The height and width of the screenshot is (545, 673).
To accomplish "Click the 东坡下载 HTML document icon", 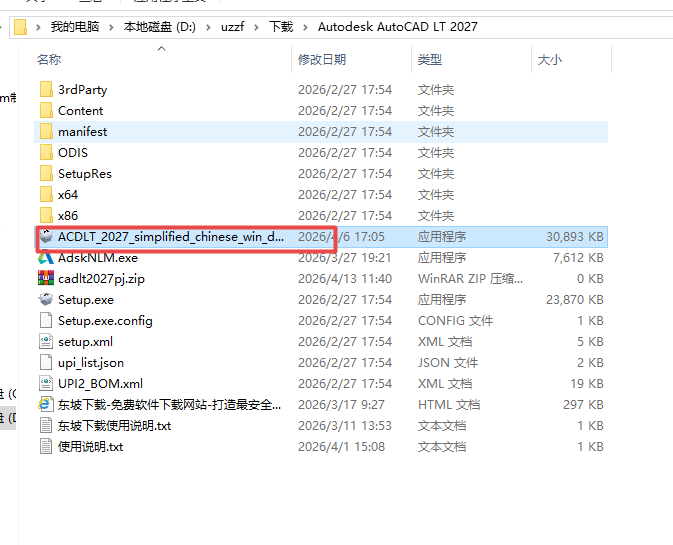I will tap(46, 404).
